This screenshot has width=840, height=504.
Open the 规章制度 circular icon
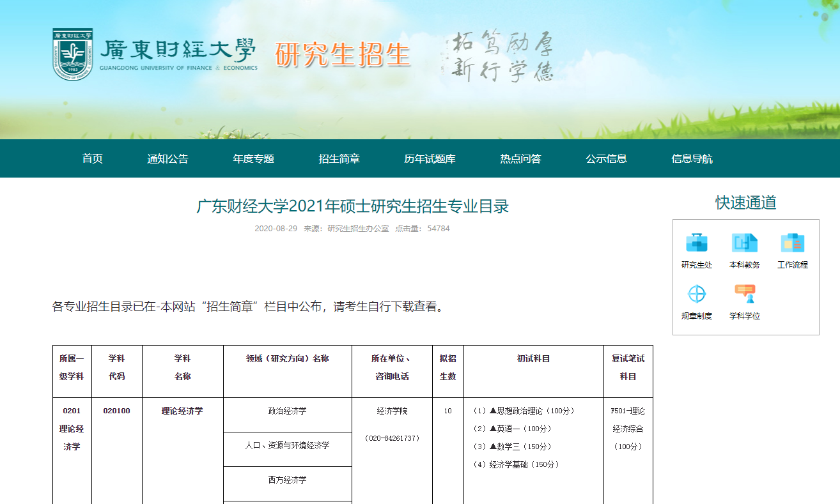[x=696, y=294]
